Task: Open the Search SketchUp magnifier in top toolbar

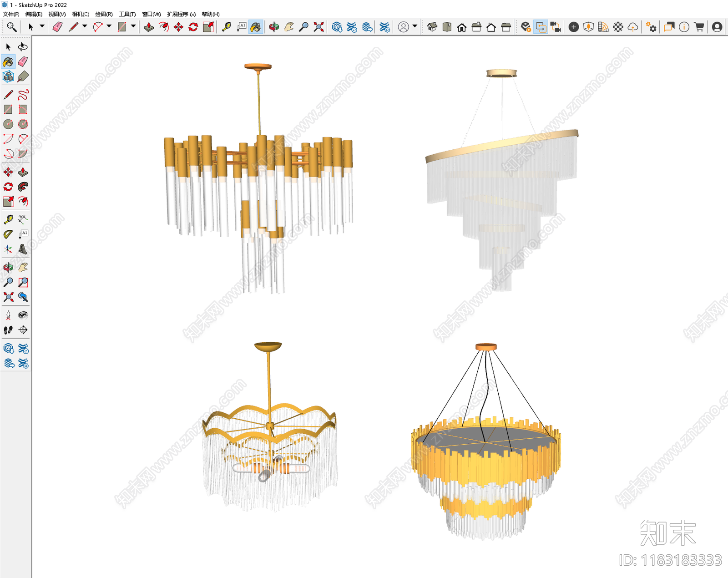Action: (x=11, y=27)
